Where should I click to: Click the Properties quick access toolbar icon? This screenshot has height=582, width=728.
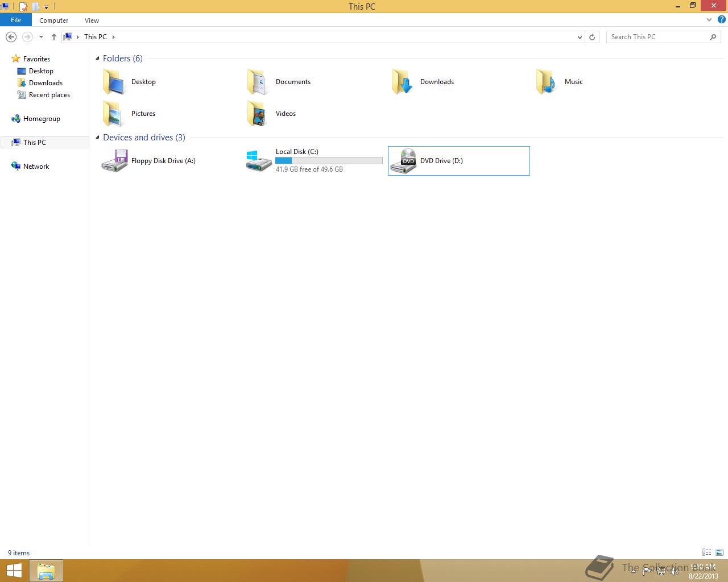coord(23,7)
